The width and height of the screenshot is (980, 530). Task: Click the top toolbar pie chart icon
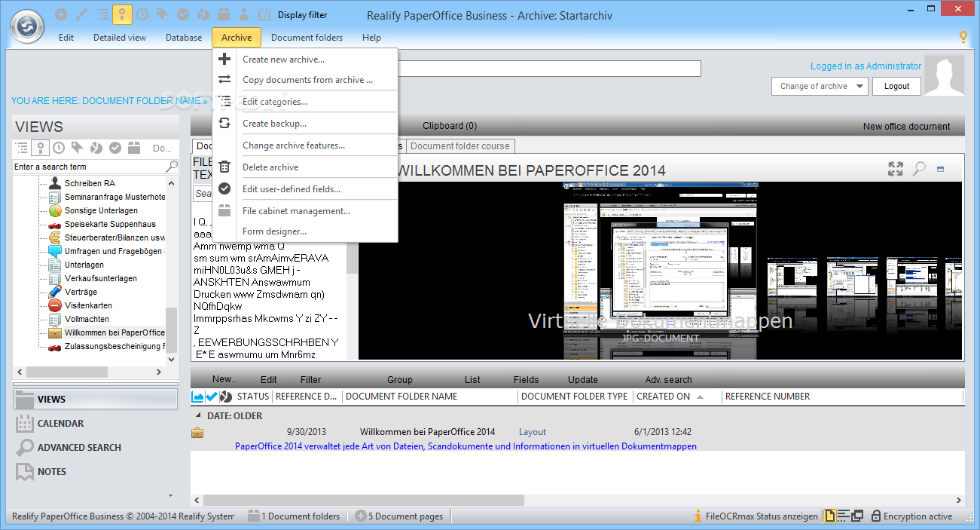(203, 14)
